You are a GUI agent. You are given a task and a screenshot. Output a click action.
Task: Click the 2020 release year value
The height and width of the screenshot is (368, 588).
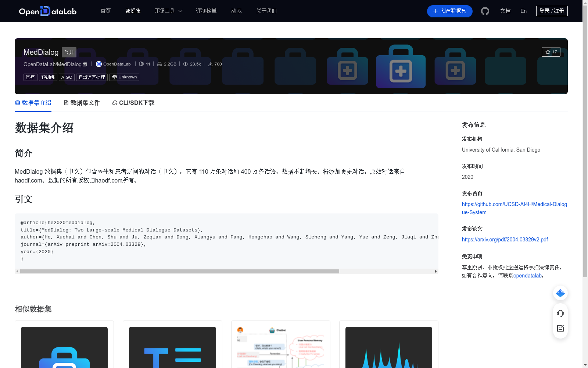pos(467,177)
